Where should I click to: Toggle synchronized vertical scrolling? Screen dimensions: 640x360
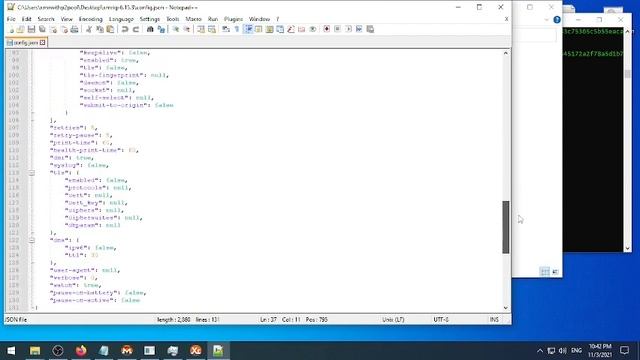click(x=201, y=29)
